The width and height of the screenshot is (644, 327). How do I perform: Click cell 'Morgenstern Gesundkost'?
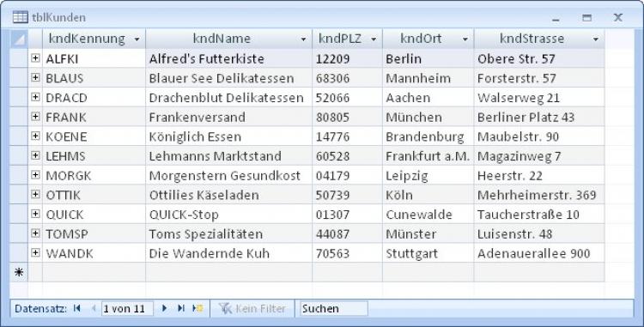point(228,175)
